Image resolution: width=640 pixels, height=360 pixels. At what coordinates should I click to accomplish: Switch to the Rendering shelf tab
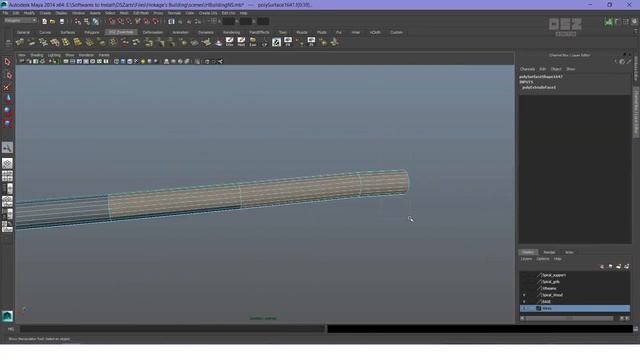tap(231, 32)
